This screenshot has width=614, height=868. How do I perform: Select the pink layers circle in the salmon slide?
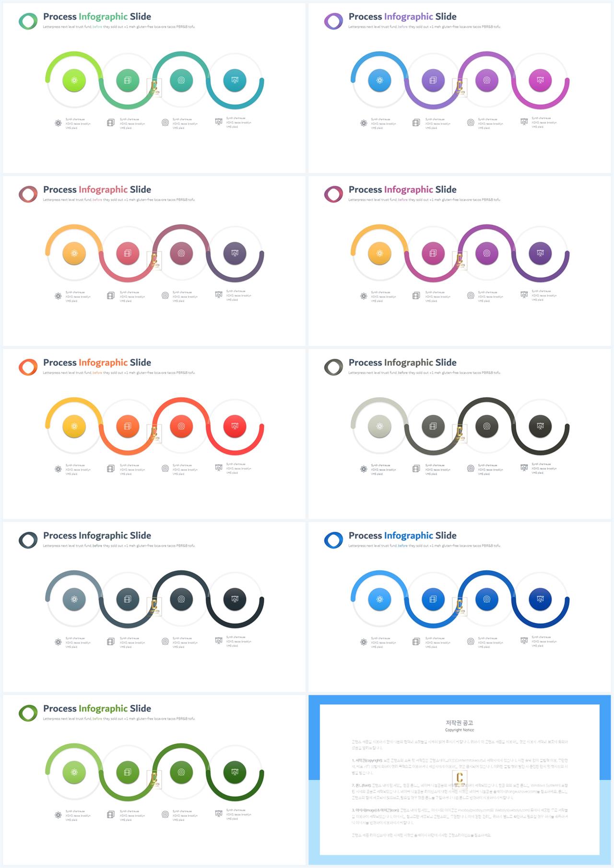(128, 253)
